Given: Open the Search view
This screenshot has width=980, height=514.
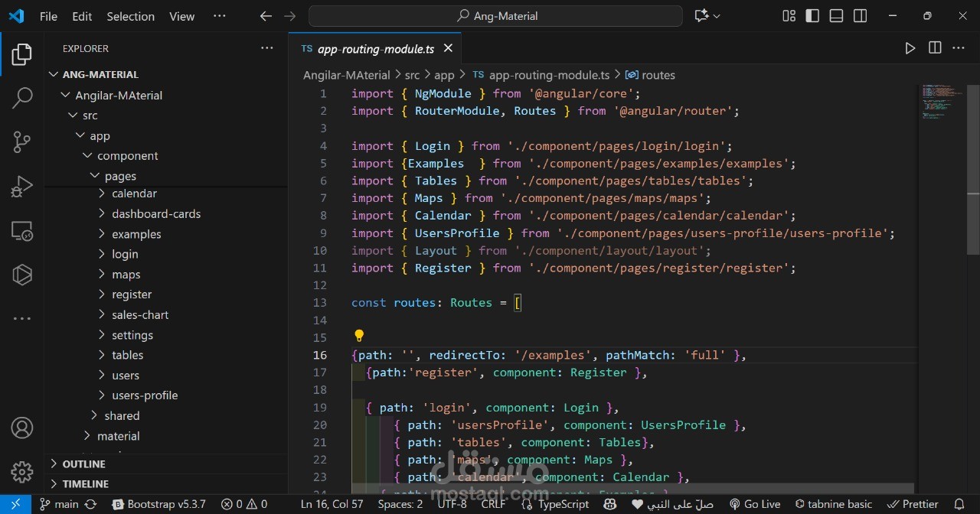Looking at the screenshot, I should tap(21, 98).
